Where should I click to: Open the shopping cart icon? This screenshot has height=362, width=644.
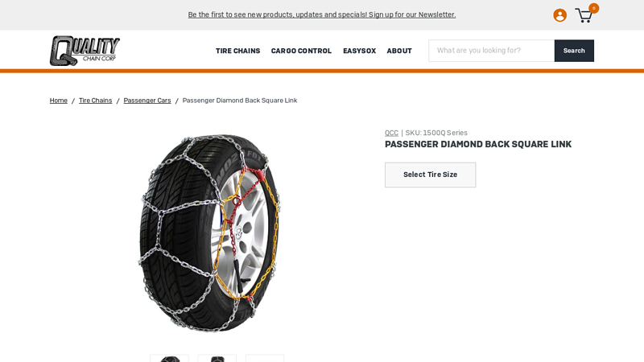[x=584, y=16]
